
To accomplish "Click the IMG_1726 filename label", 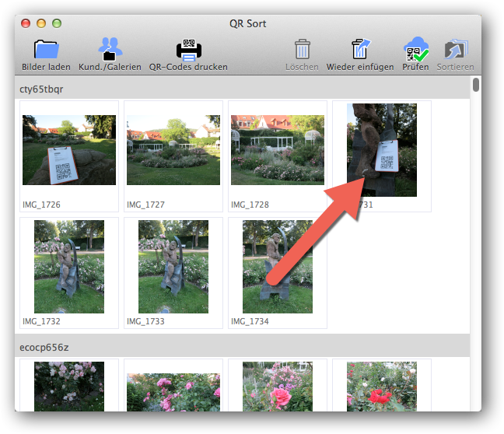I will [x=41, y=205].
